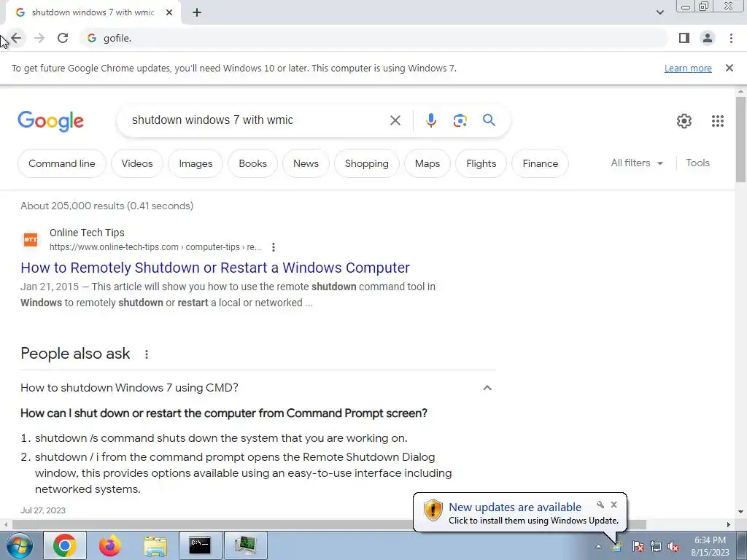Open the Learn more link in the infobar
This screenshot has height=560, width=747.
688,68
